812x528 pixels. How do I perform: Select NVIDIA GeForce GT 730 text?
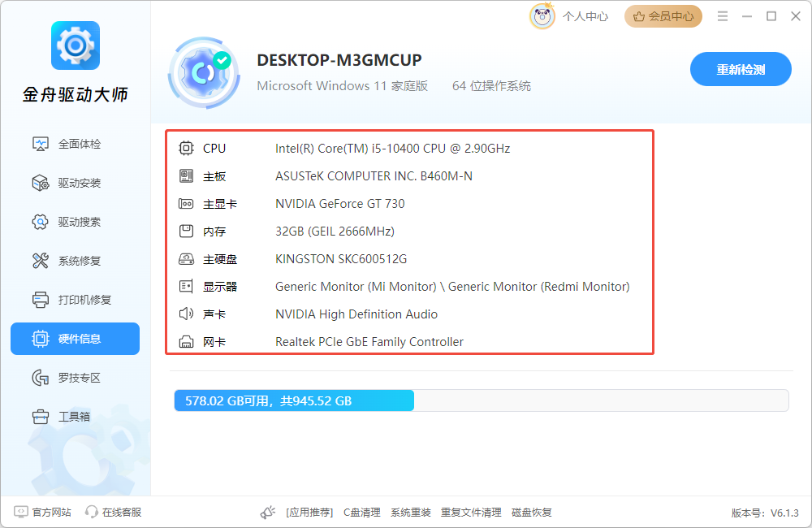(x=339, y=204)
